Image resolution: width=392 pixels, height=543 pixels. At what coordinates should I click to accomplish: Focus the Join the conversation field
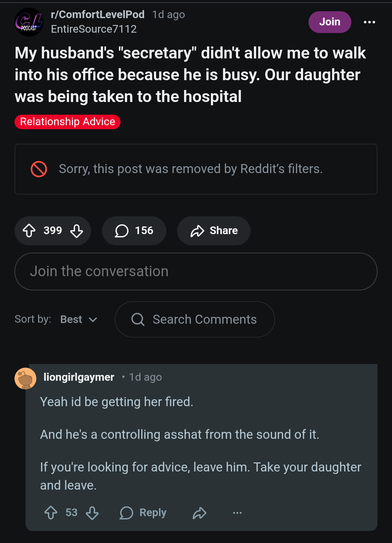[196, 271]
